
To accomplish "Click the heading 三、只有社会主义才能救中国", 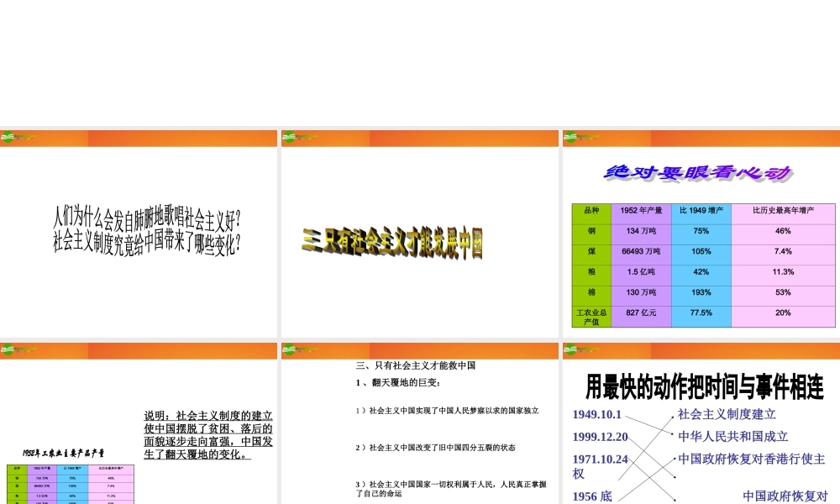I will [416, 365].
